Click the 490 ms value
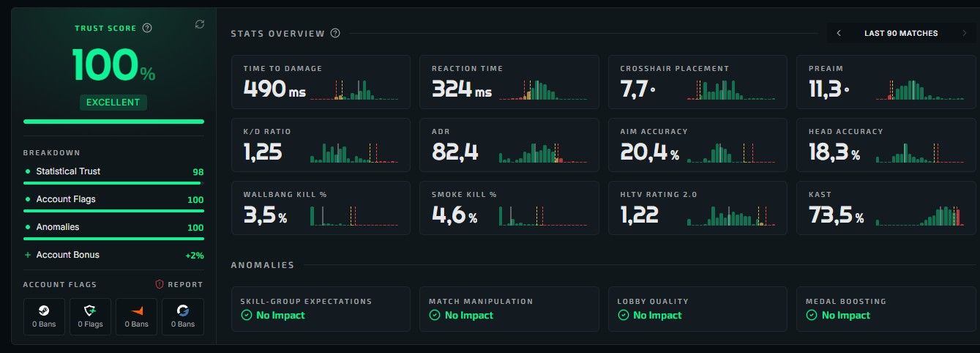 (274, 89)
